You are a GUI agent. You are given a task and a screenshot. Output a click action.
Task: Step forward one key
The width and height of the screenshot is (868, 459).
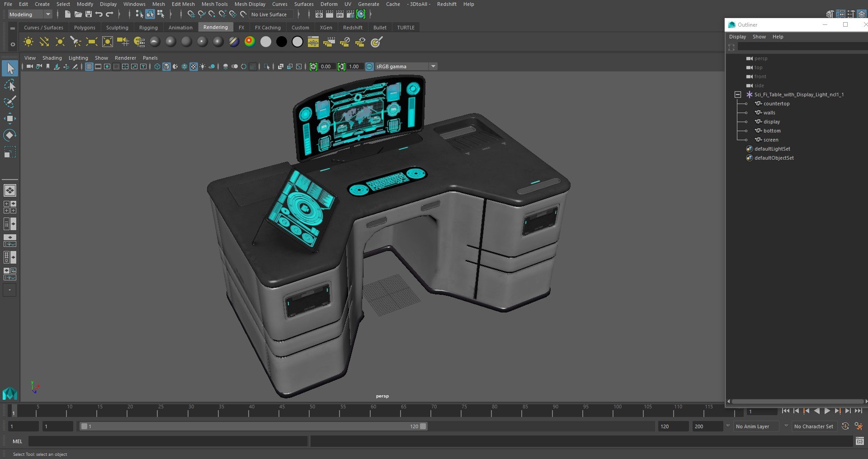(837, 411)
